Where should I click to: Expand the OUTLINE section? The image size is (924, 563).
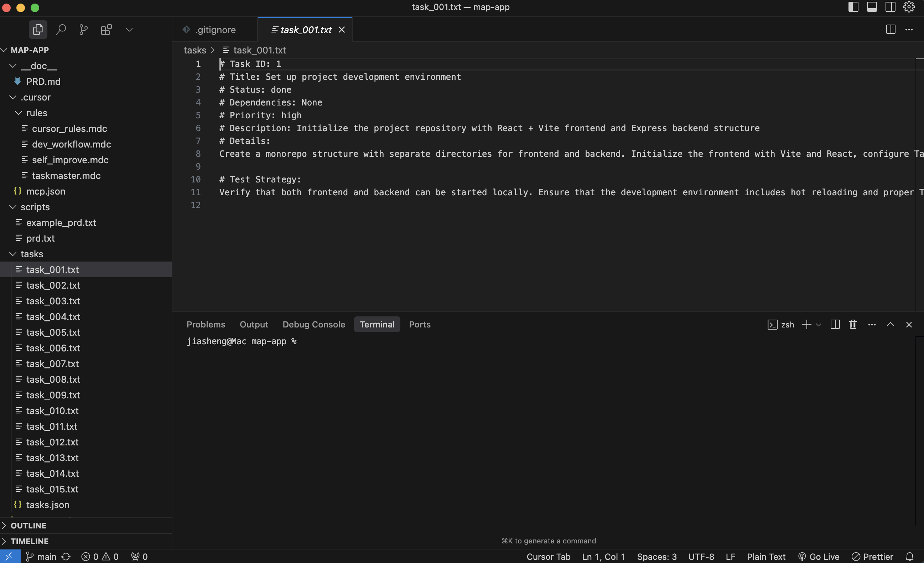click(28, 526)
